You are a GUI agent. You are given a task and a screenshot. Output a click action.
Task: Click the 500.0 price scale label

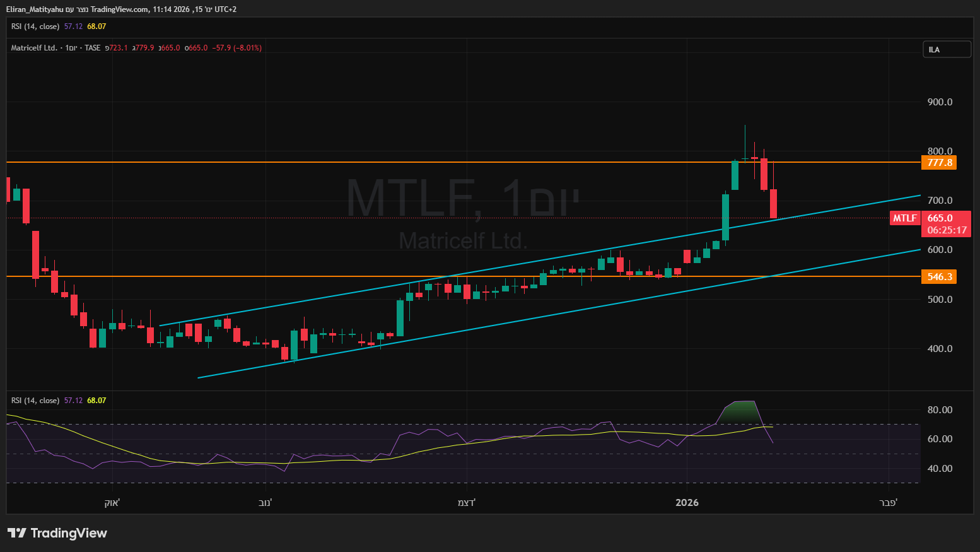(x=940, y=300)
